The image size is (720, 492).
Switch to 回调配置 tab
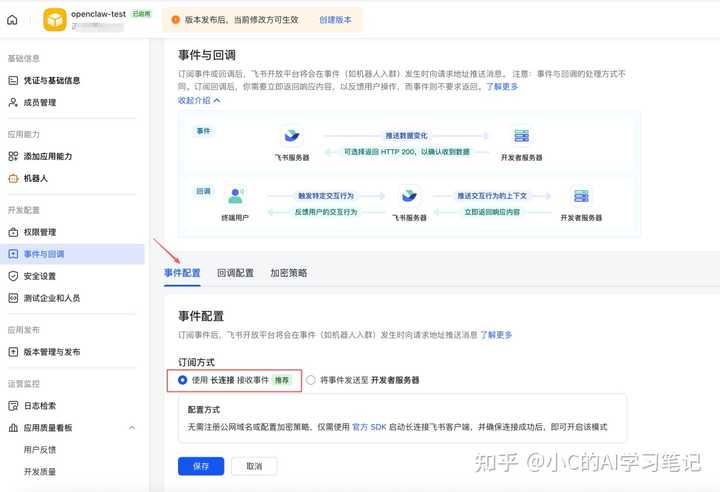235,273
